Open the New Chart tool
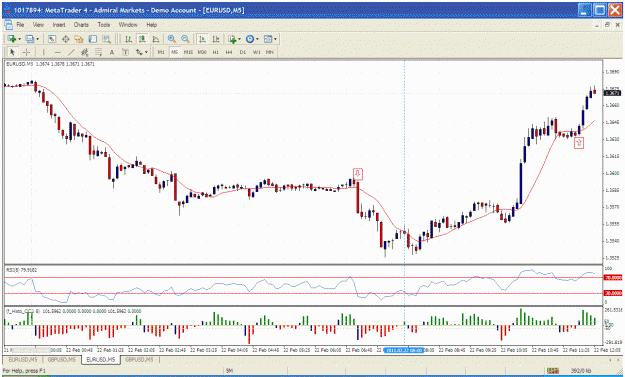The image size is (625, 377). [x=12, y=39]
